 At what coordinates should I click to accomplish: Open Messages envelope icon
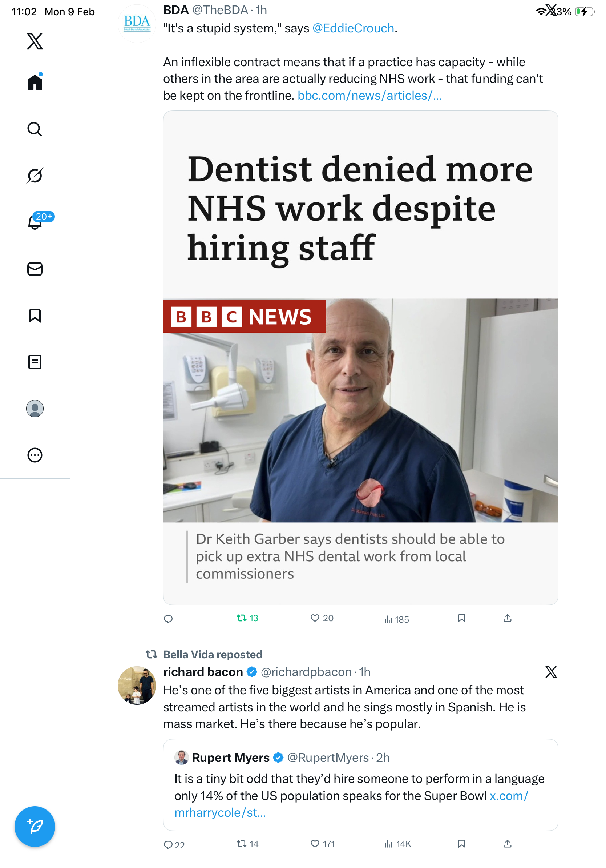(x=35, y=269)
